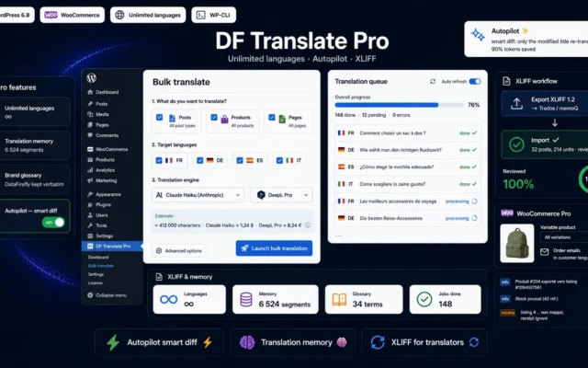Open the Bulk translate submenu item
588x368 pixels.
[x=100, y=266]
